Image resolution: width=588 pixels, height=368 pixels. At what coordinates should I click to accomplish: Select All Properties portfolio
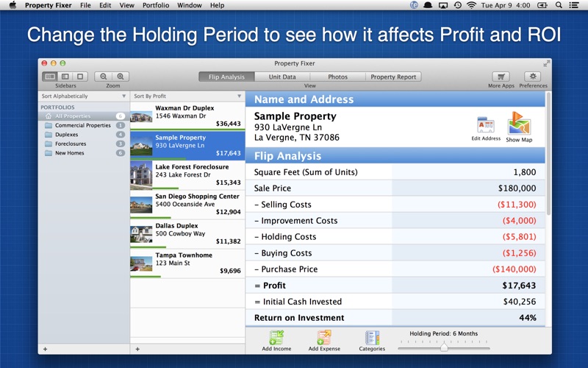[84, 116]
